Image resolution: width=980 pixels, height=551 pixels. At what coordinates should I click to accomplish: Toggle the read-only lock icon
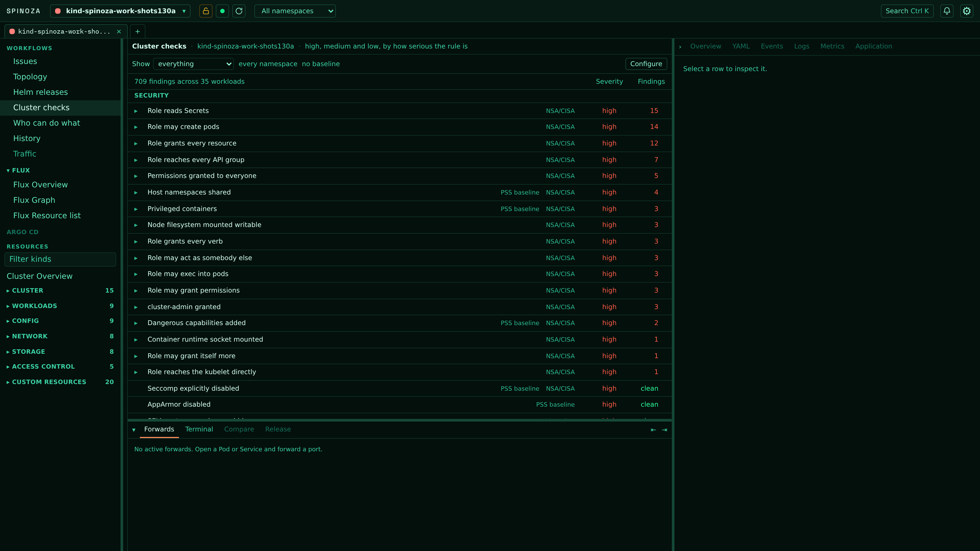coord(205,11)
